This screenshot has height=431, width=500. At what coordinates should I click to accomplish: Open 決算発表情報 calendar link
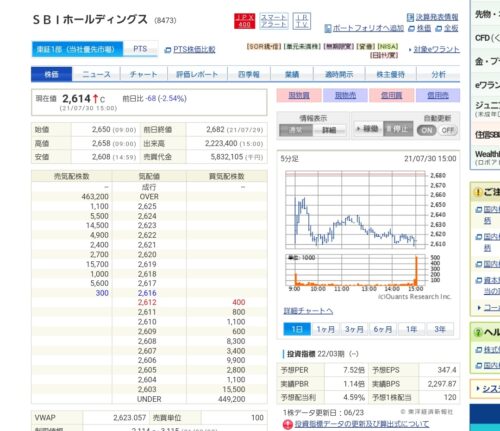pos(433,17)
